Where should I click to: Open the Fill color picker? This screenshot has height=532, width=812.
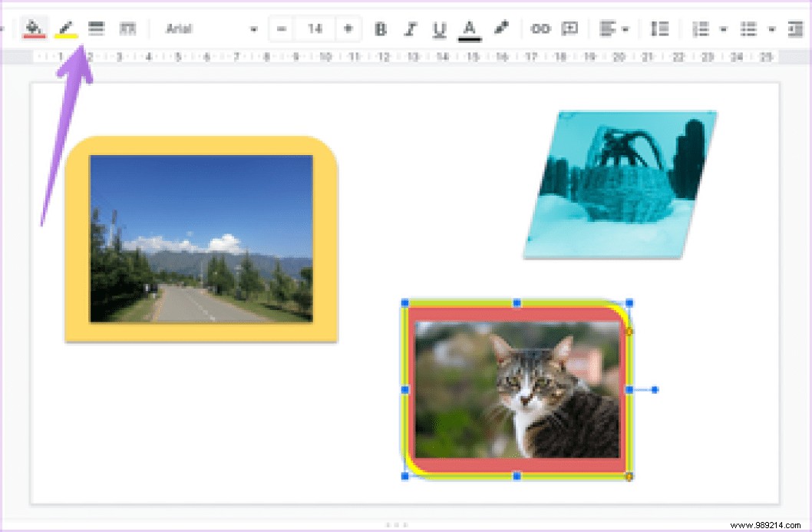pyautogui.click(x=34, y=28)
